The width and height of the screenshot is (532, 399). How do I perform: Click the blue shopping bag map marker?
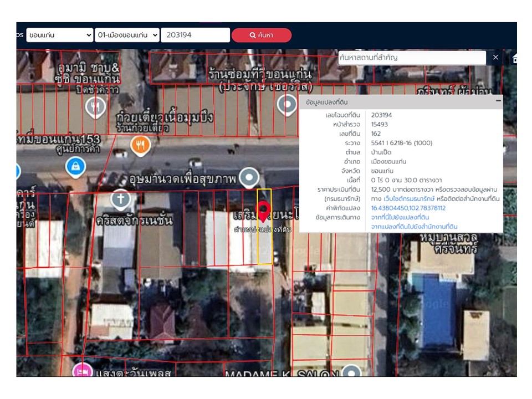click(75, 165)
